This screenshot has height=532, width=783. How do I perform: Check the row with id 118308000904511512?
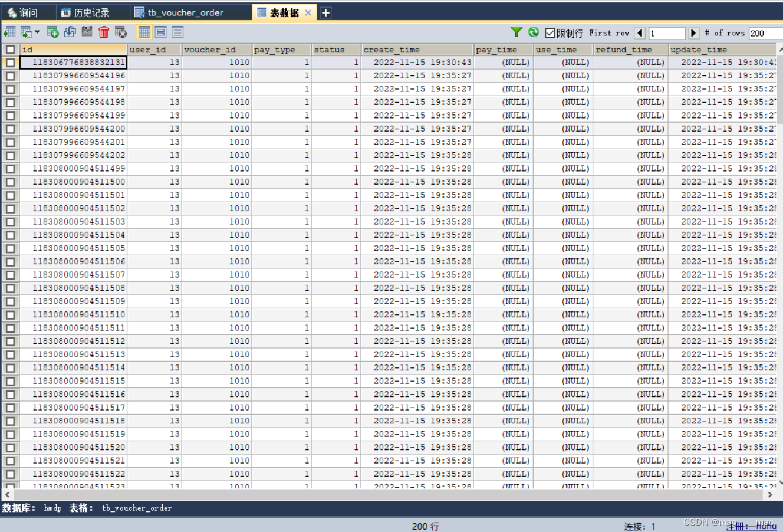click(10, 341)
